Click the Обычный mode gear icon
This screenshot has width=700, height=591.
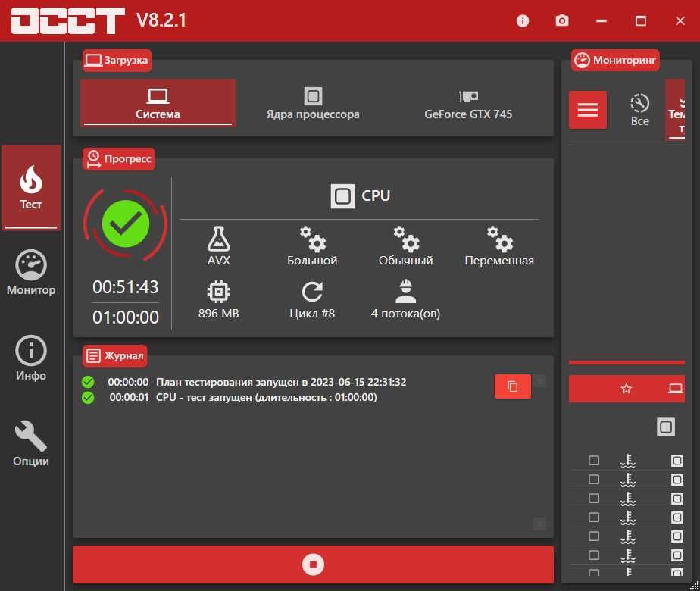pyautogui.click(x=406, y=239)
